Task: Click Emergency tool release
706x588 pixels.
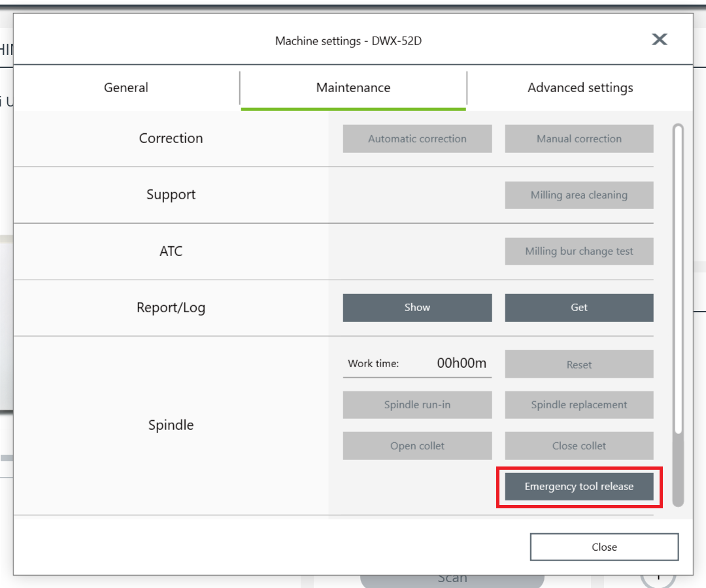Action: [579, 486]
